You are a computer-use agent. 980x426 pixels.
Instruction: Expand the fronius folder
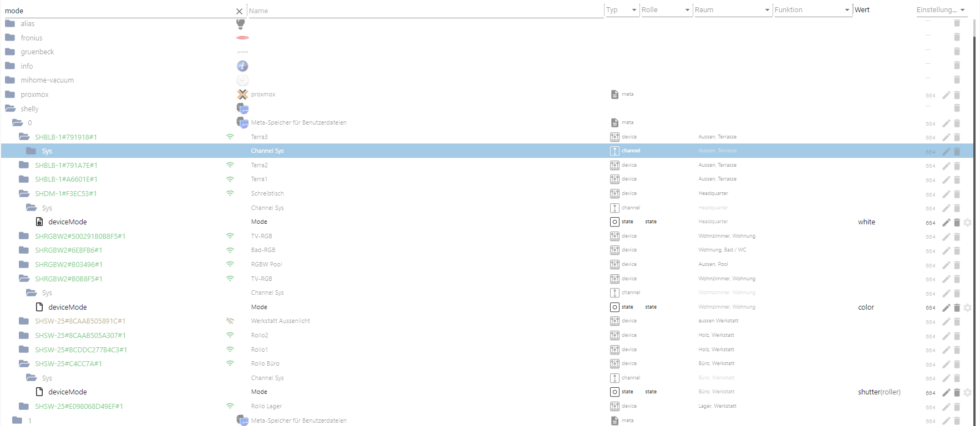[10, 38]
